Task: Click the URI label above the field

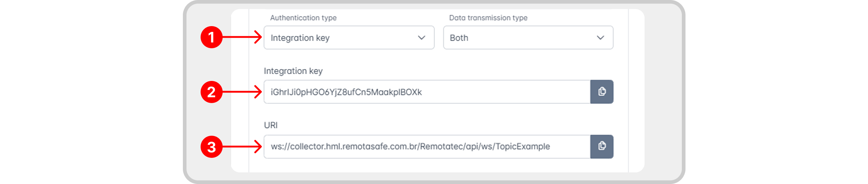Action: tap(271, 125)
